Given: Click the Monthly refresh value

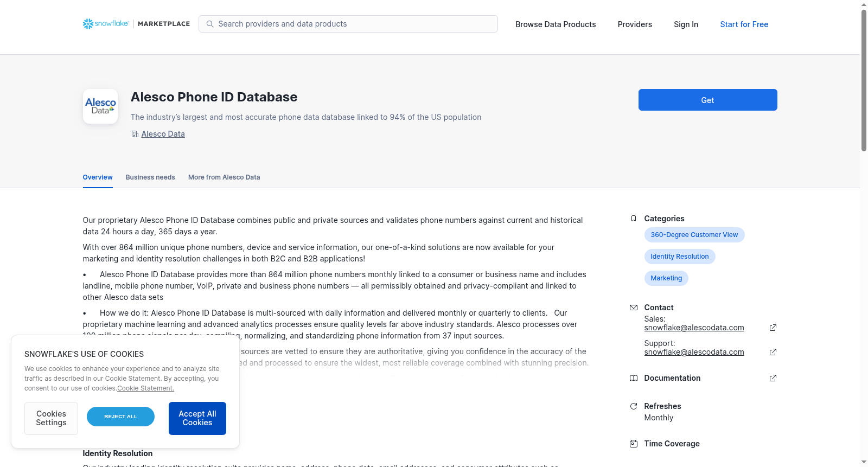Looking at the screenshot, I should point(659,418).
